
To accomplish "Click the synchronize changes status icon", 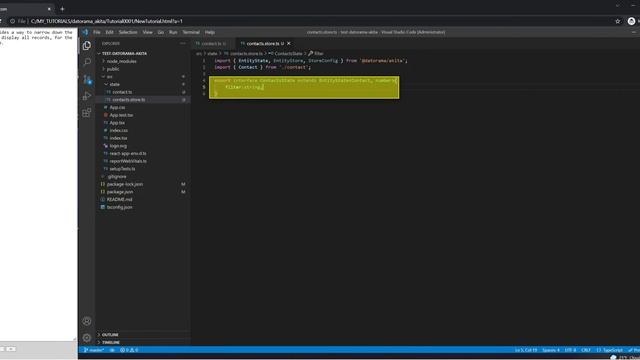I will click(112, 350).
